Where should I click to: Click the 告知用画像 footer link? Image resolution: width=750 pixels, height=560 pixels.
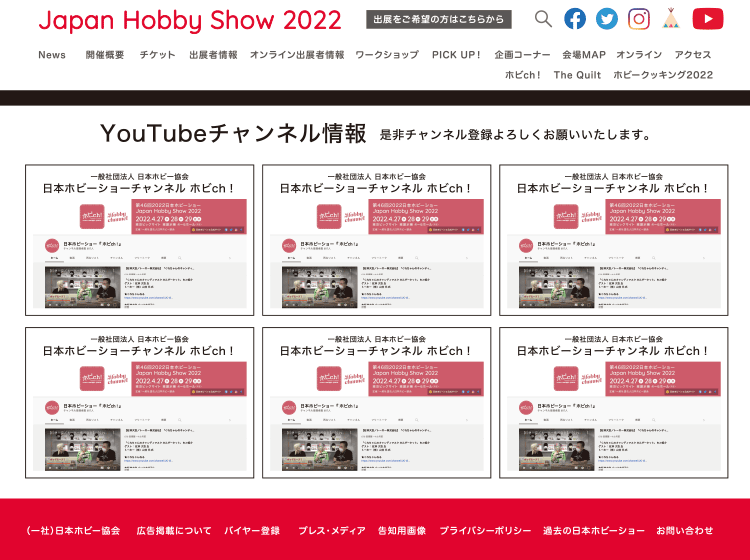pyautogui.click(x=402, y=531)
